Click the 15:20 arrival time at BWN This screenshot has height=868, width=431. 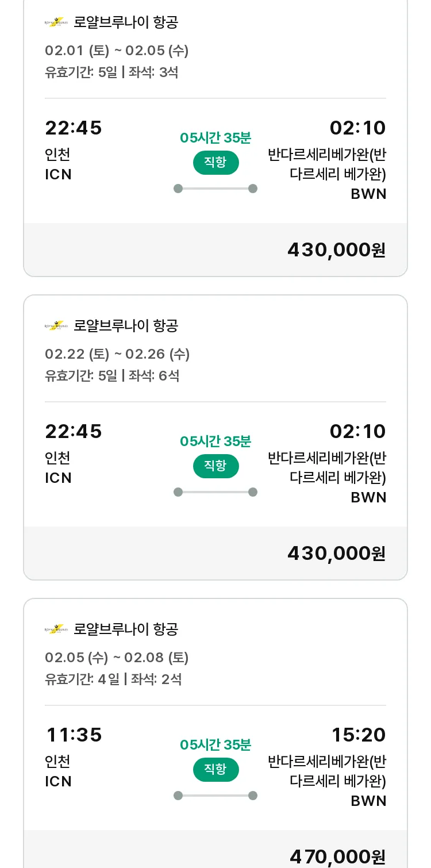coord(358,735)
